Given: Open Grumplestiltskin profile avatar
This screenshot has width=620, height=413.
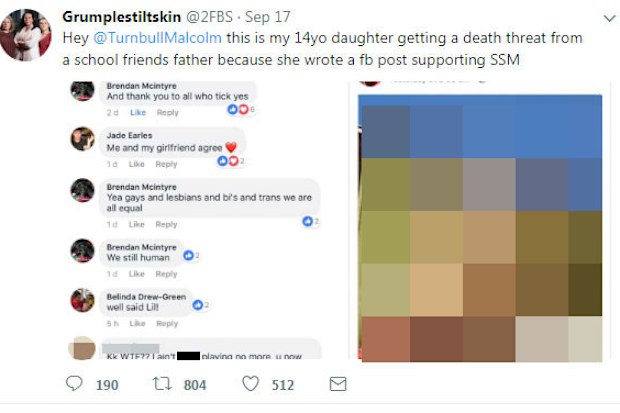Looking at the screenshot, I should coord(26,35).
